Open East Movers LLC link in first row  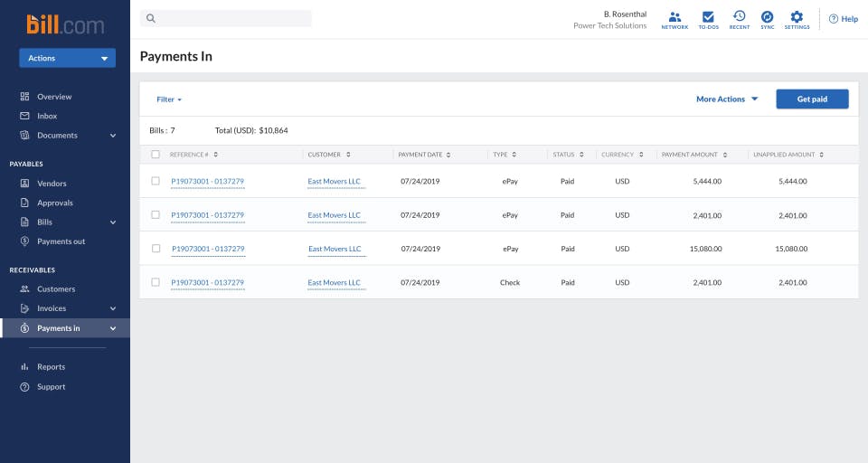coord(334,182)
